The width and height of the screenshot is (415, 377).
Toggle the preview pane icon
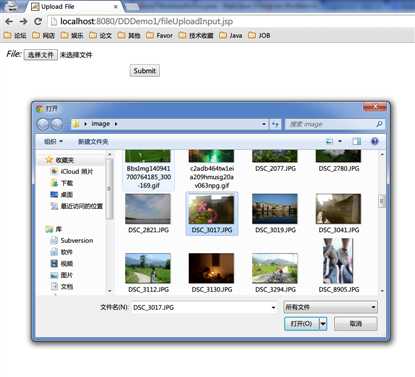click(357, 141)
